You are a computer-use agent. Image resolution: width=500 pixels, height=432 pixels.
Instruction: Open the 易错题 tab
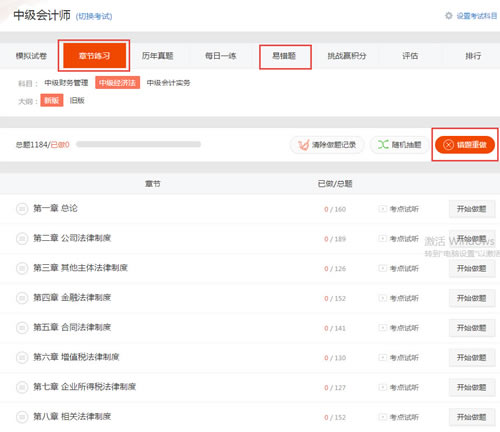point(284,56)
